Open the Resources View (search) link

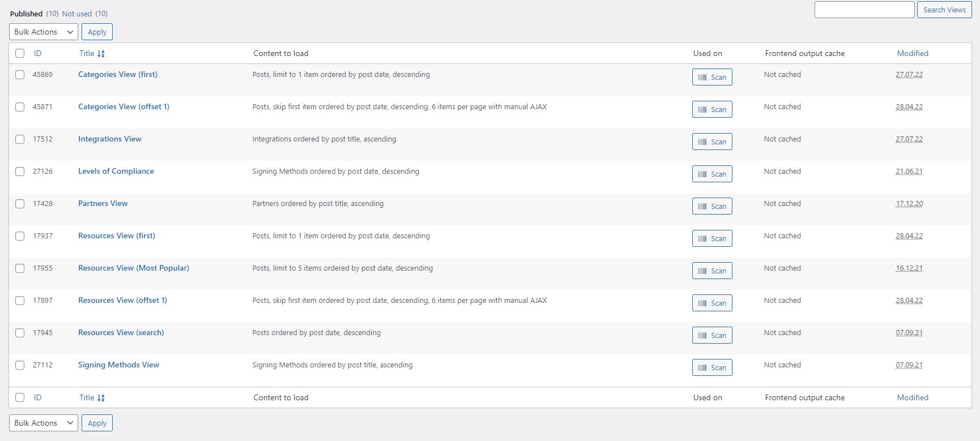[121, 332]
